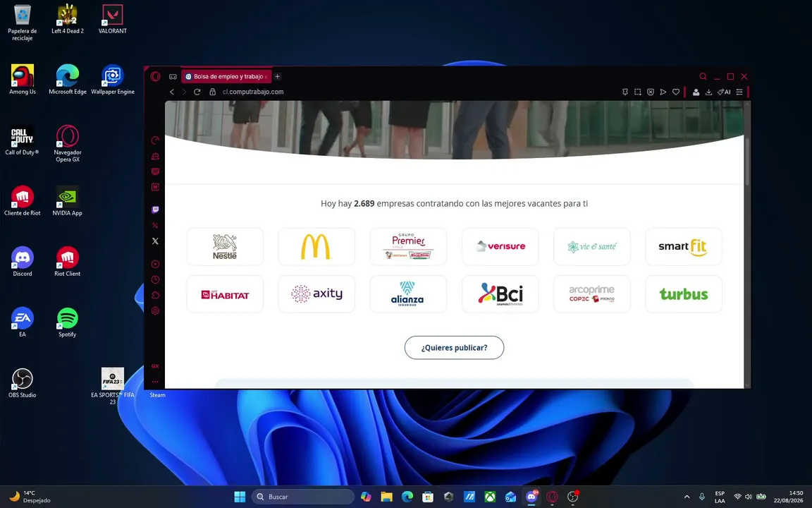Select the 'Bolsa de empleo y trabajo' tab
The width and height of the screenshot is (812, 508).
[226, 76]
